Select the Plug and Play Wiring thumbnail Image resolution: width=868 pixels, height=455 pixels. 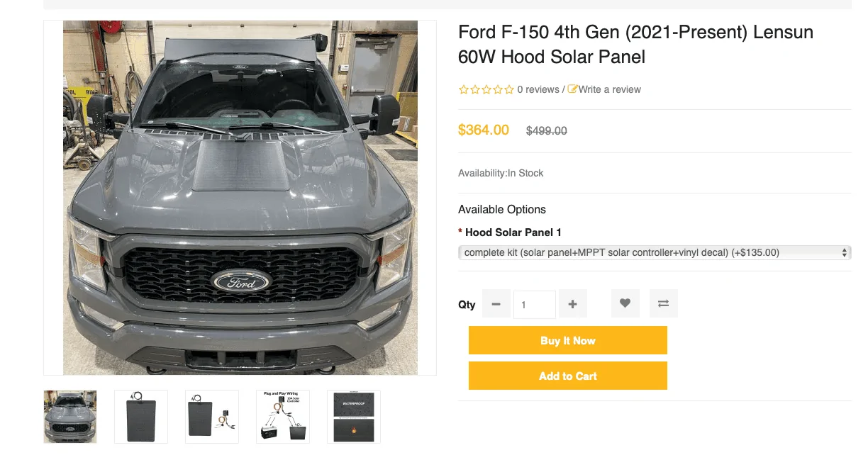[x=283, y=417]
